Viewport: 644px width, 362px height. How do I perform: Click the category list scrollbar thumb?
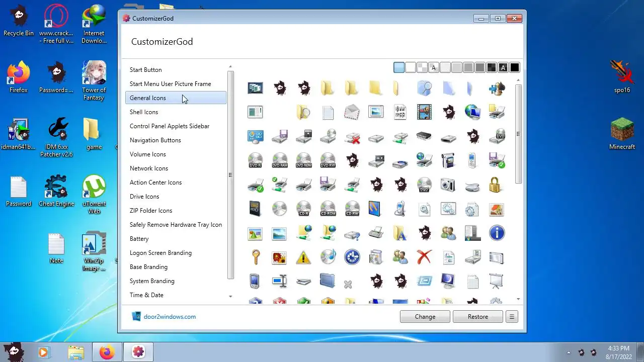tap(230, 175)
